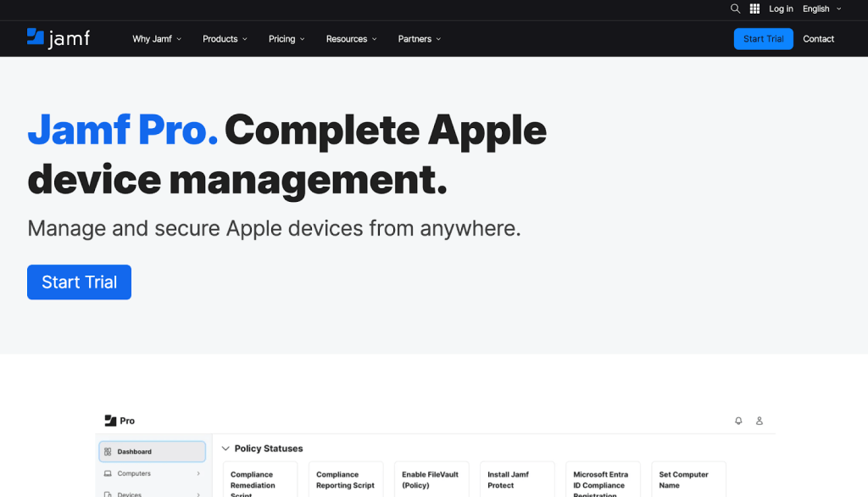This screenshot has width=868, height=497.
Task: Click the Contact link in header
Action: coord(818,39)
